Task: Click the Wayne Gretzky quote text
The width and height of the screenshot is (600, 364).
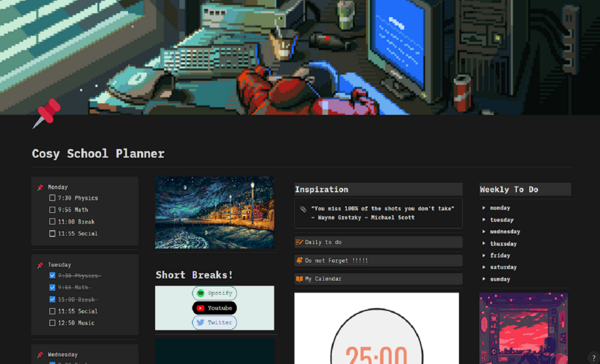Action: [382, 213]
